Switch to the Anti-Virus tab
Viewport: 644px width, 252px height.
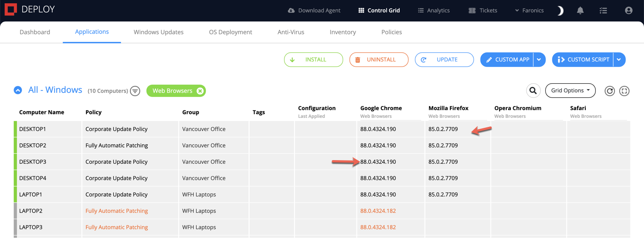pos(291,32)
